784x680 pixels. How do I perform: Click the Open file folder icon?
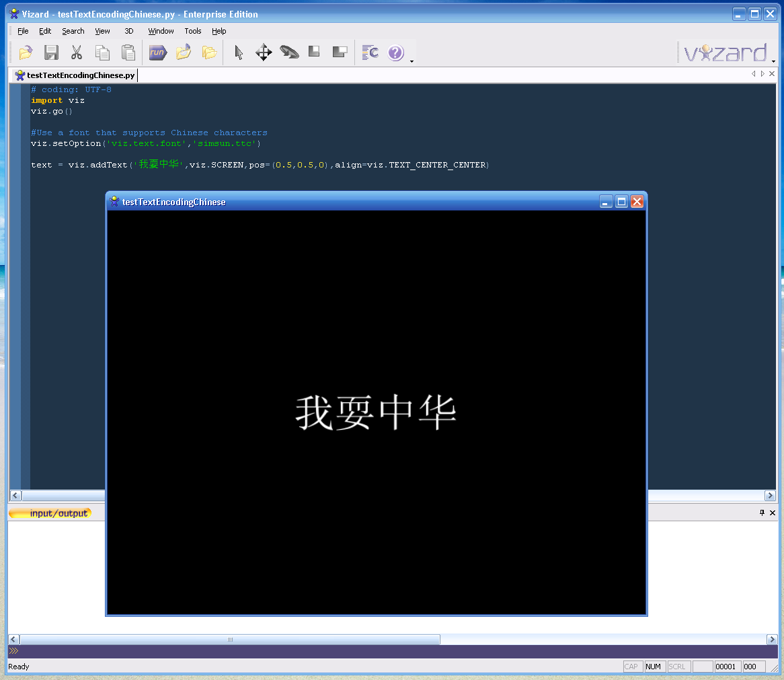pyautogui.click(x=26, y=52)
